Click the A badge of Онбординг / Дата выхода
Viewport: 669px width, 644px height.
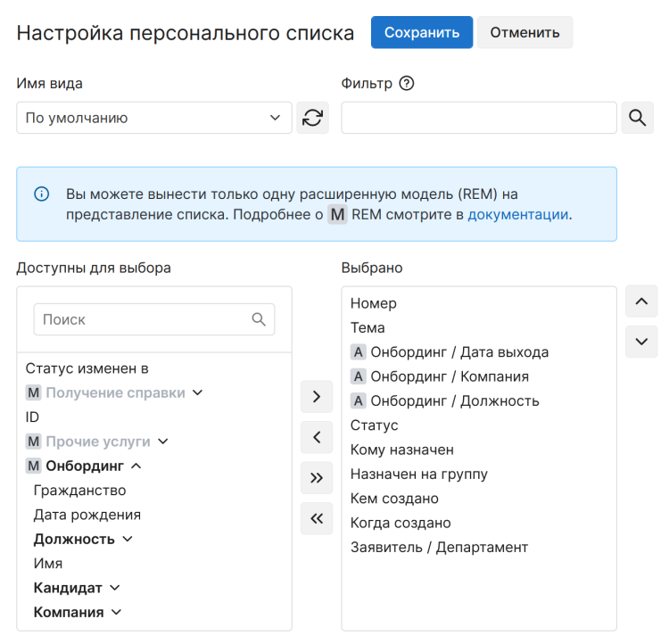click(359, 352)
